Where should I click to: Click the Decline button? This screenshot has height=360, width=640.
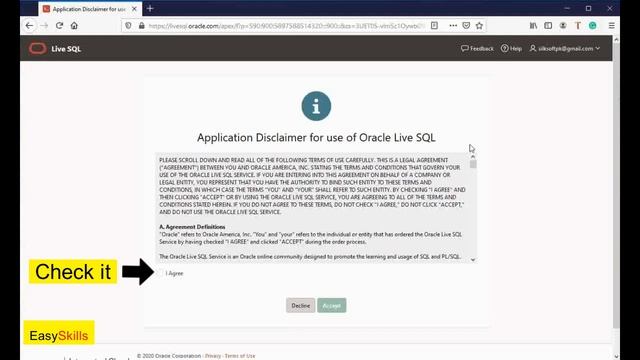(300, 305)
